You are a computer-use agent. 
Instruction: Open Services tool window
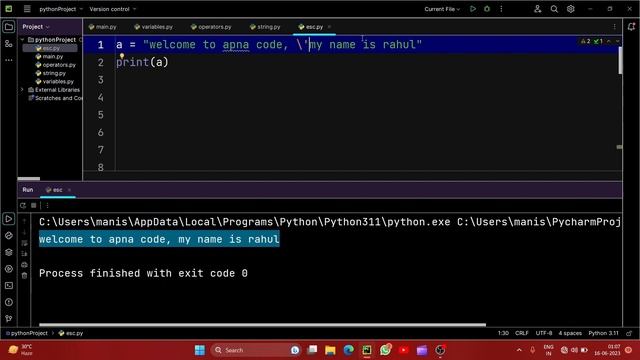click(x=9, y=269)
